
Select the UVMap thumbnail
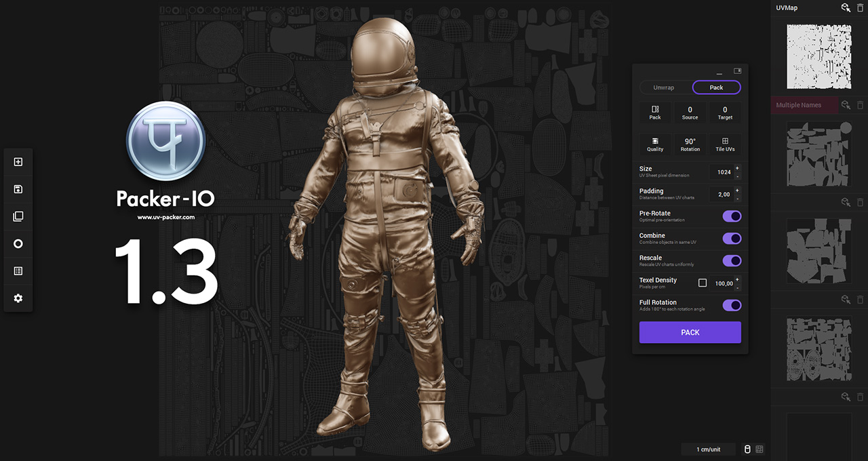818,56
